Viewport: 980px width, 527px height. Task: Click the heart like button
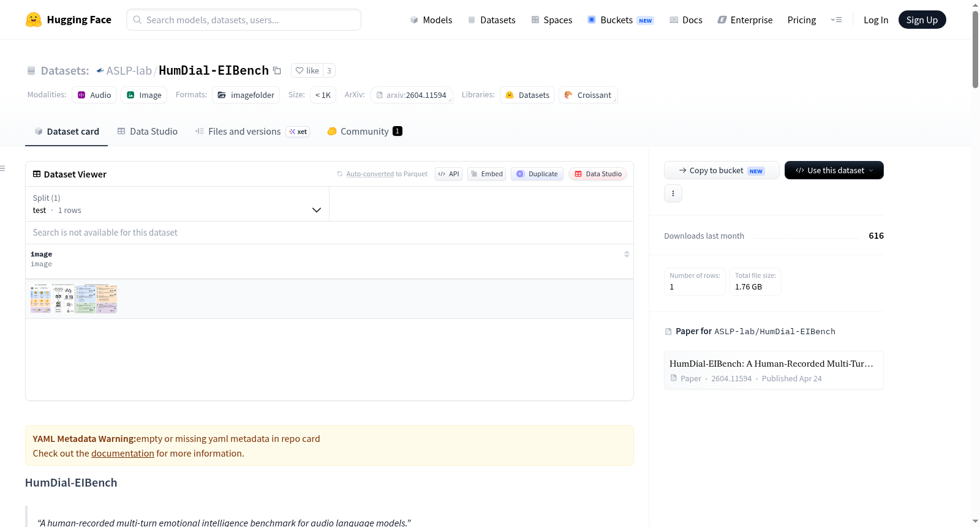[307, 70]
